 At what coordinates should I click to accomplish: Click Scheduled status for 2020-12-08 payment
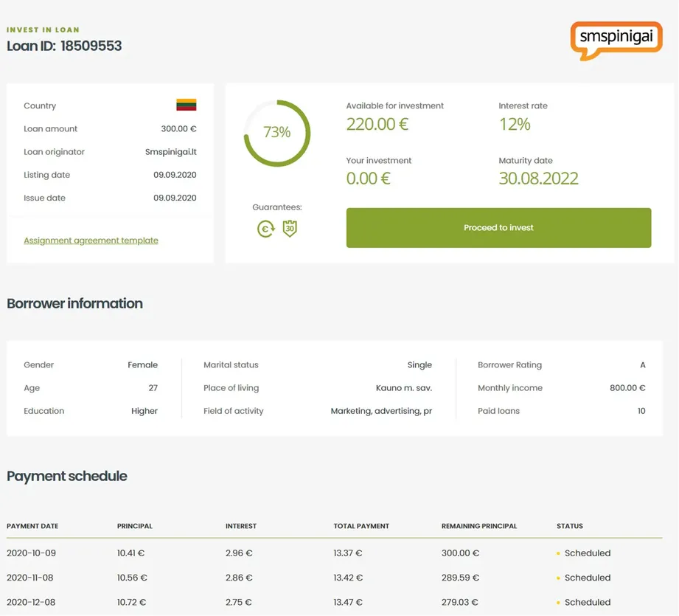(584, 603)
